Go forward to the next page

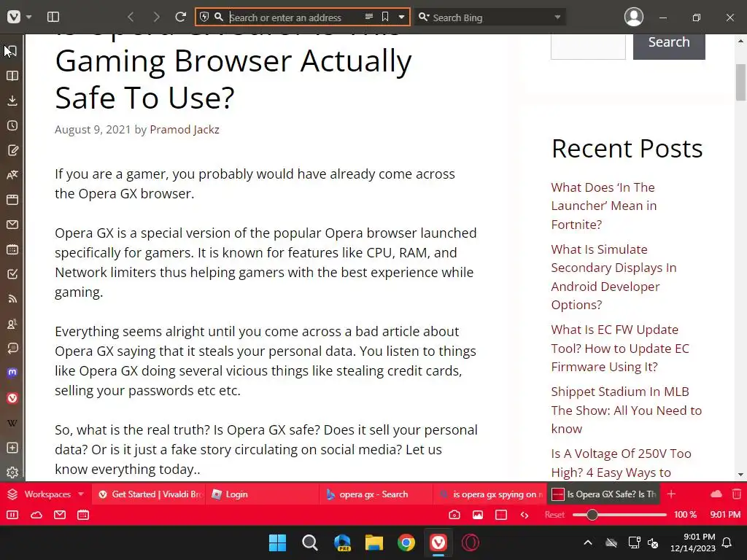pos(156,17)
